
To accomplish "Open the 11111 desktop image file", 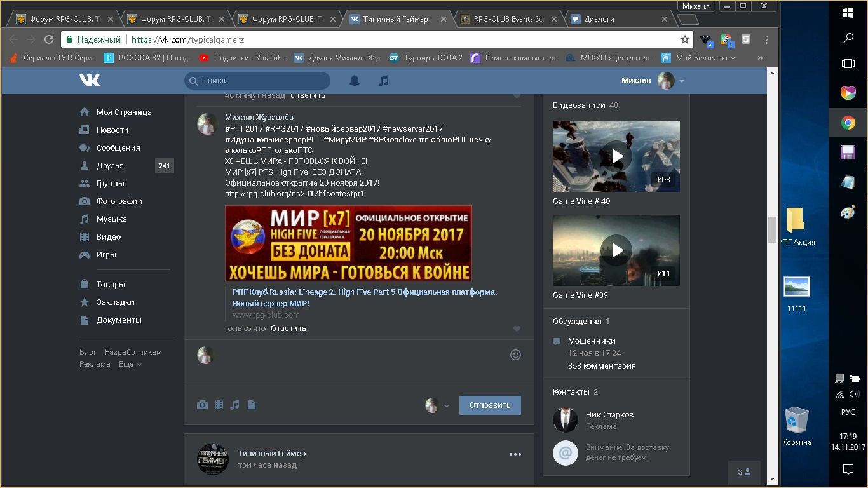I will (x=796, y=294).
